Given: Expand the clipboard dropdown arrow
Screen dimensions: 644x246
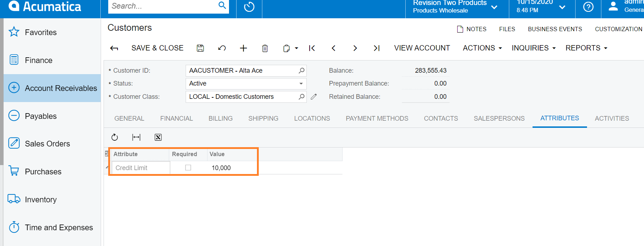Looking at the screenshot, I should pos(296,48).
